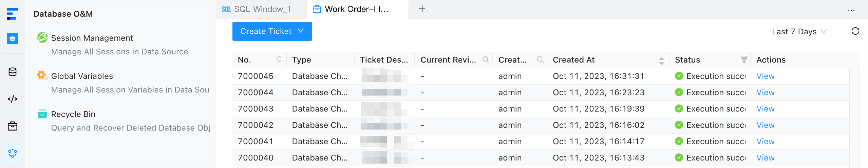This screenshot has height=168, width=868.
Task: Click the search icon in No. column
Action: click(x=279, y=60)
